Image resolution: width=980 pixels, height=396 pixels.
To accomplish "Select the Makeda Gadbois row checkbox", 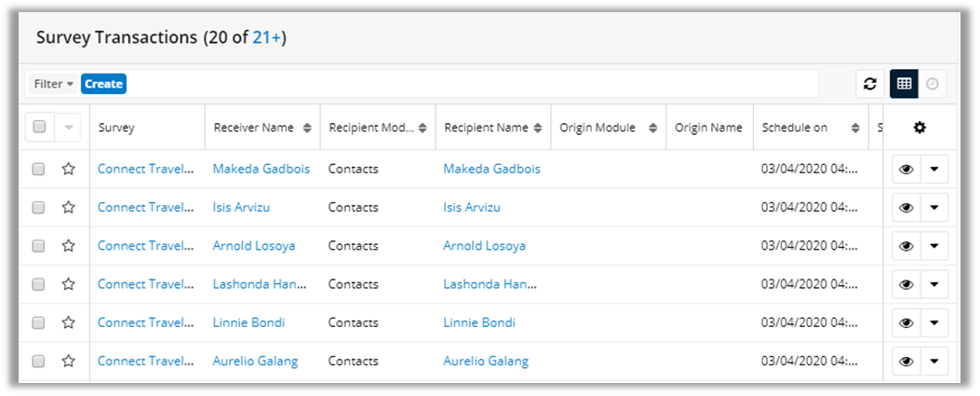I will [x=38, y=170].
